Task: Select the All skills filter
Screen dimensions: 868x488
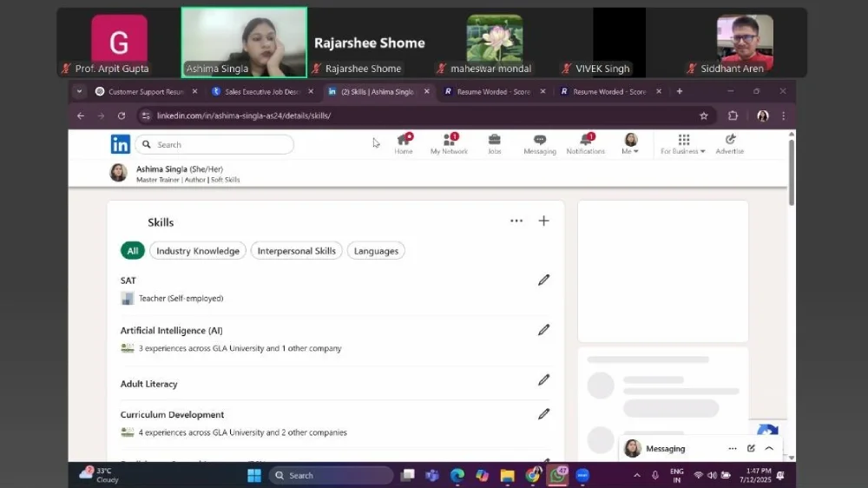Action: click(x=132, y=251)
